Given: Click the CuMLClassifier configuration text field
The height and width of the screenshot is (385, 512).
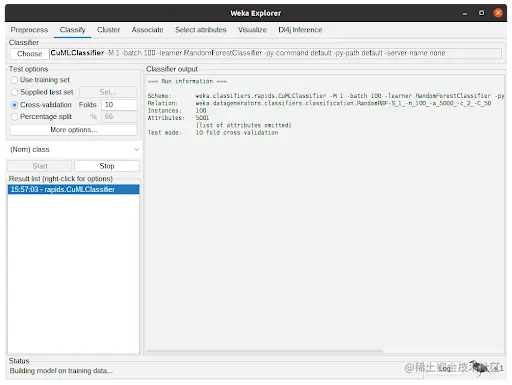Looking at the screenshot, I should point(275,53).
